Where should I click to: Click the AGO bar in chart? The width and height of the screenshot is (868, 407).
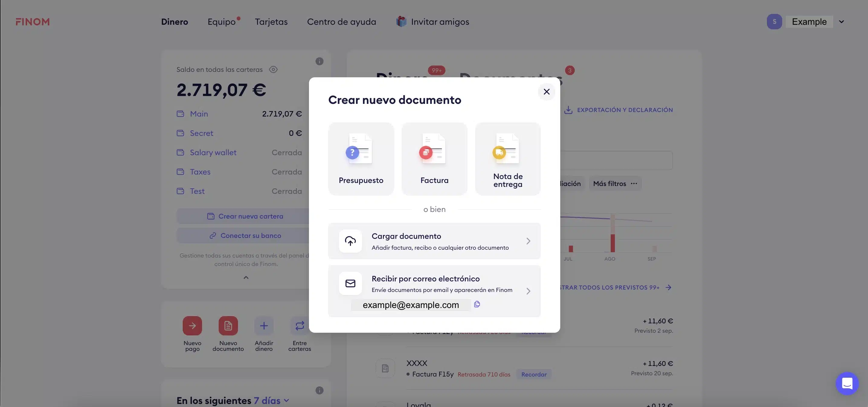click(x=612, y=233)
